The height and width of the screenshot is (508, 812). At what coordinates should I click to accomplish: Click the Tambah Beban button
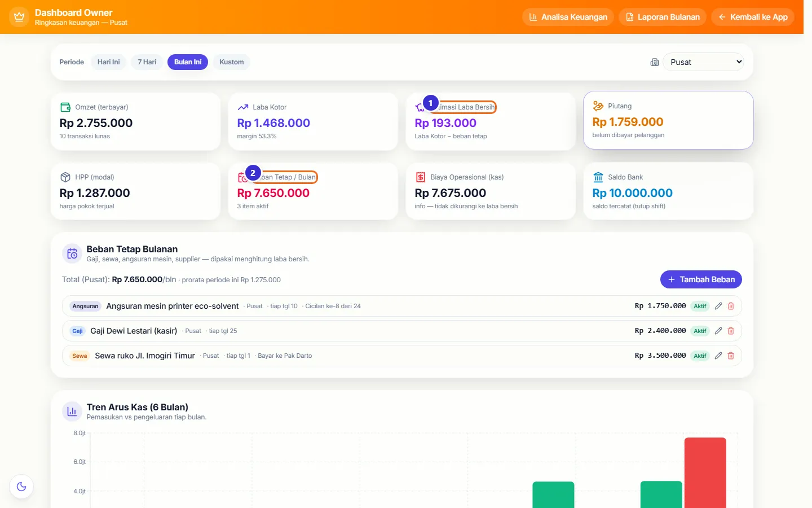pyautogui.click(x=701, y=279)
